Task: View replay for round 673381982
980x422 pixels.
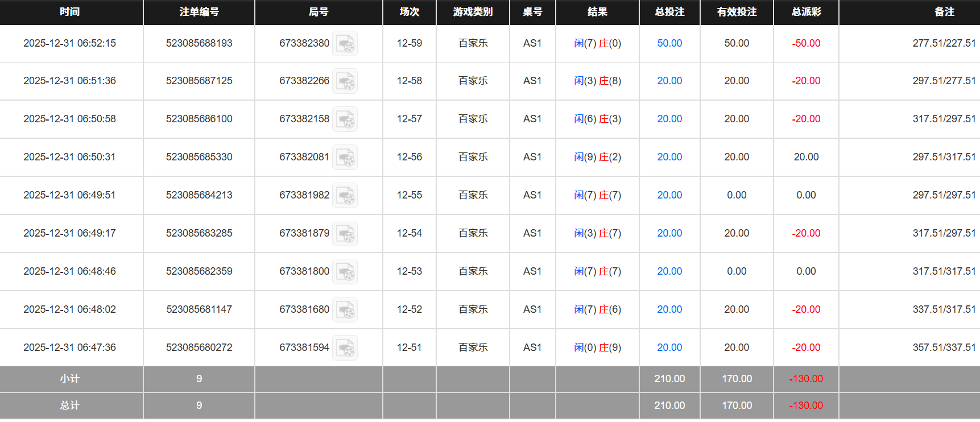Action: tap(345, 196)
